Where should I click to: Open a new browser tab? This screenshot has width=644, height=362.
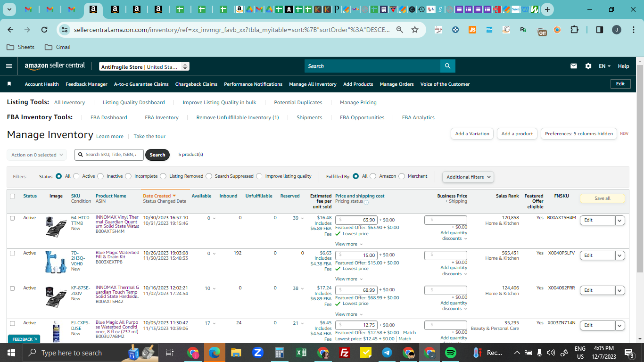(547, 9)
